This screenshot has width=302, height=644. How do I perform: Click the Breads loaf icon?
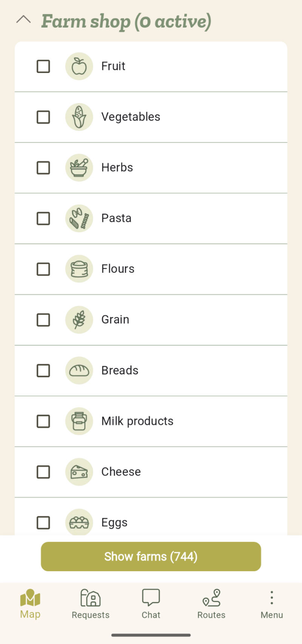coord(79,371)
